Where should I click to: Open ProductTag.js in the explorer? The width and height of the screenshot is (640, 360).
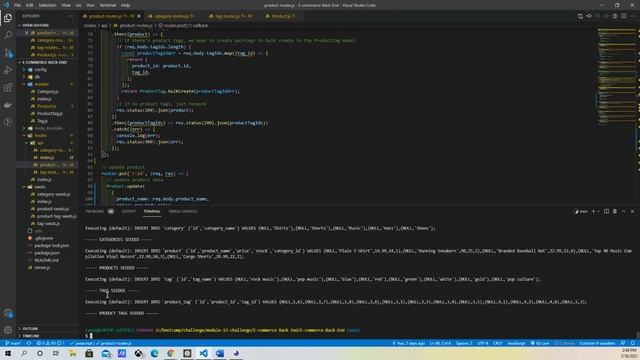point(49,113)
